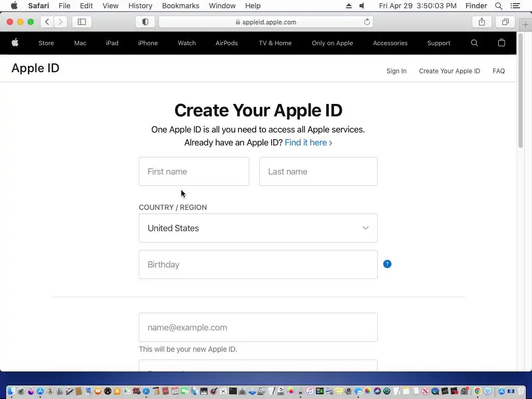Open Photos from the Dock
This screenshot has height=399, width=532.
pos(367,391)
